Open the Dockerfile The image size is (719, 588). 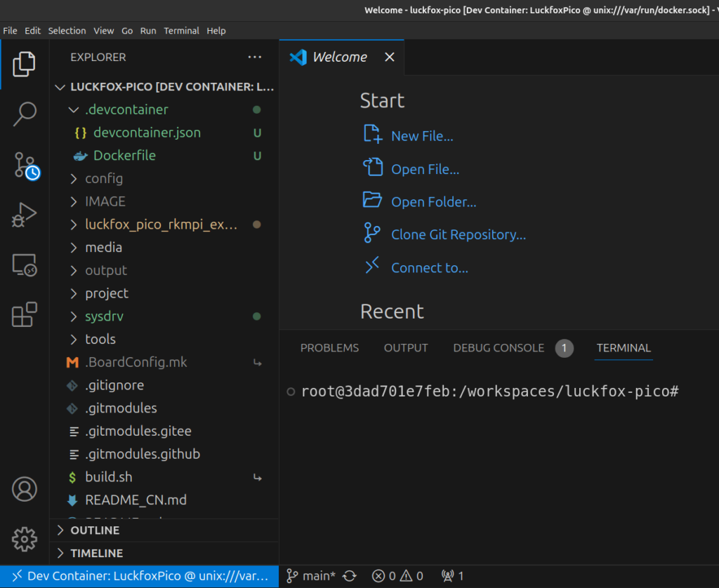[124, 156]
